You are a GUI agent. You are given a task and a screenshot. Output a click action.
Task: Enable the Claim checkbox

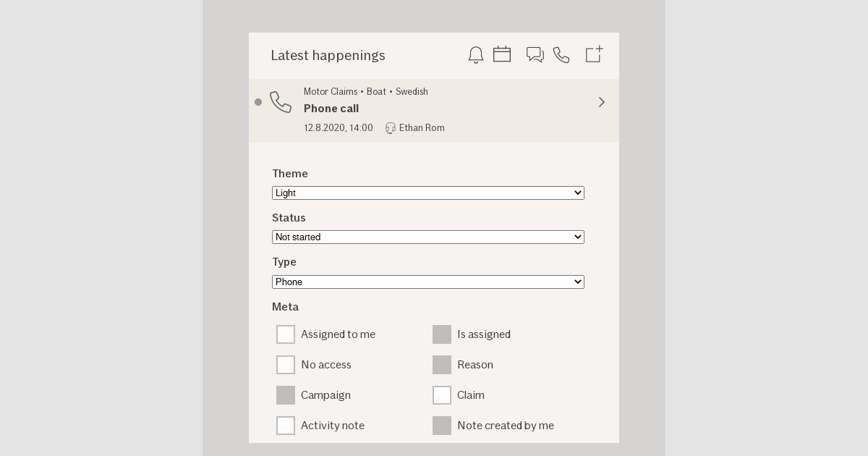442,395
